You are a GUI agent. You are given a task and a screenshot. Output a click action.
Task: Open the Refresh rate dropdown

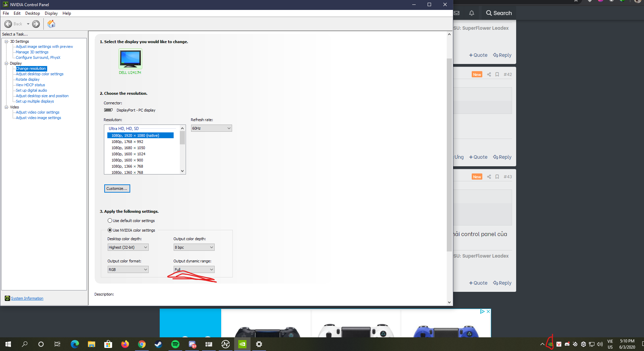pos(211,128)
